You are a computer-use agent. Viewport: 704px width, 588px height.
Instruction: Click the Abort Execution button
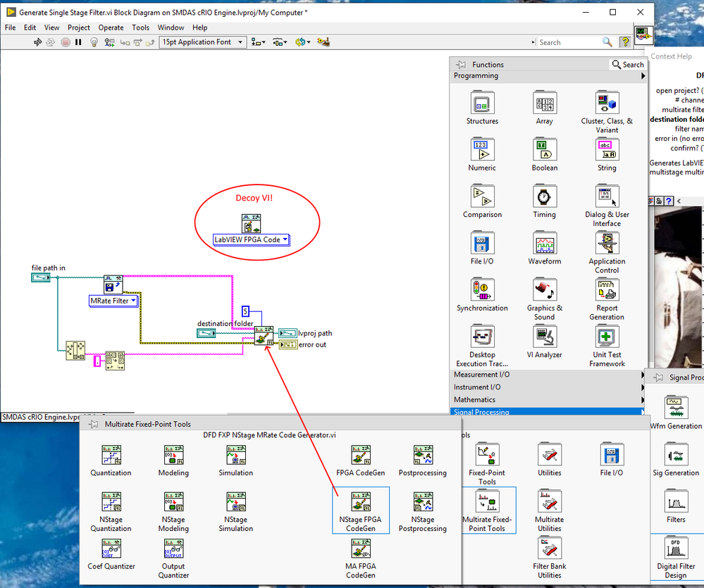tap(66, 42)
